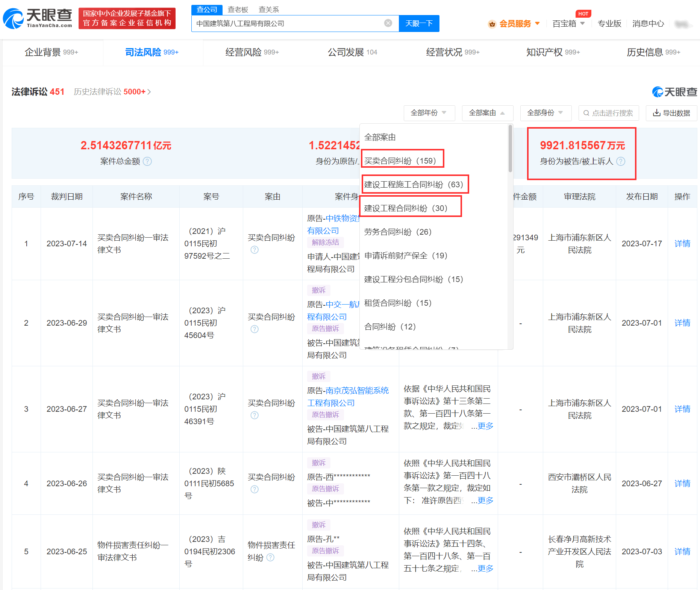
Task: Click the export data download icon
Action: click(x=657, y=113)
